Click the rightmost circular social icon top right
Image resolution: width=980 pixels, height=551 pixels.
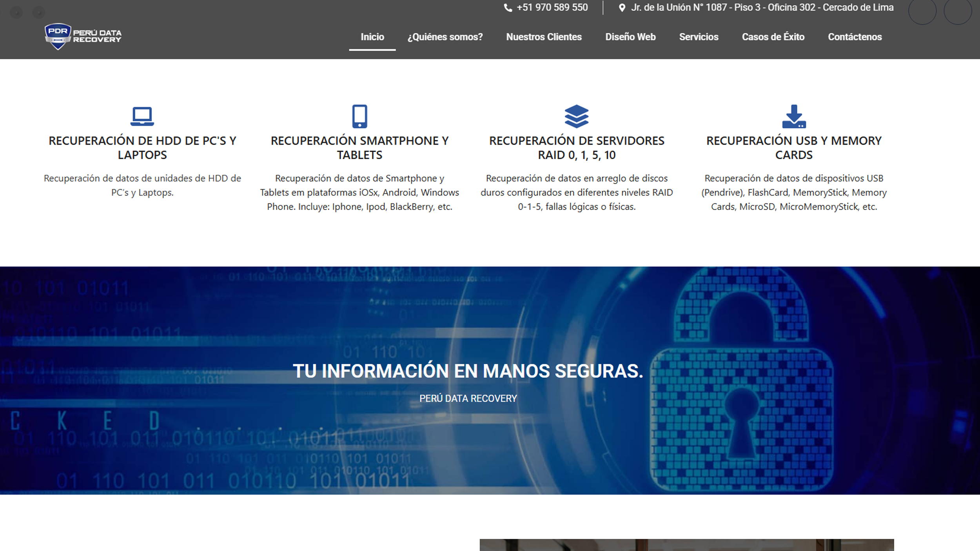pyautogui.click(x=958, y=11)
